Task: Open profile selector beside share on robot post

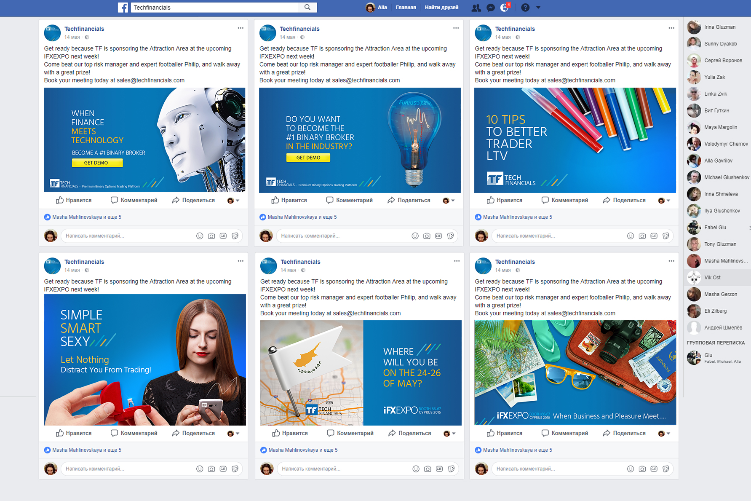Action: coord(233,200)
